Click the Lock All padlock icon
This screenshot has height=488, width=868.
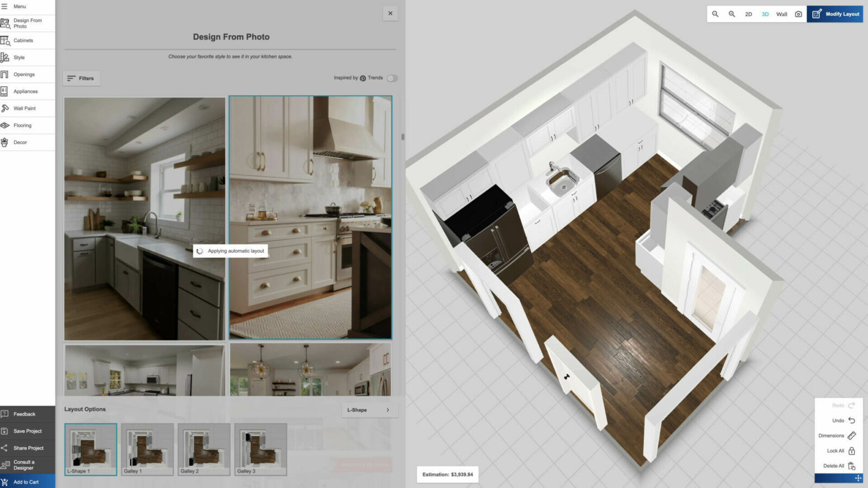coord(851,451)
